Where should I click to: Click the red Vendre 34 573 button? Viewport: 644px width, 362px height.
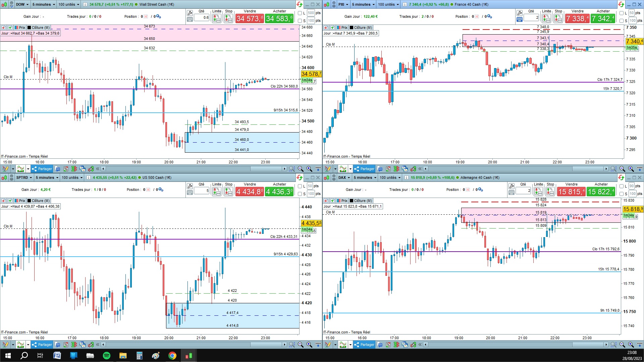[250, 18]
